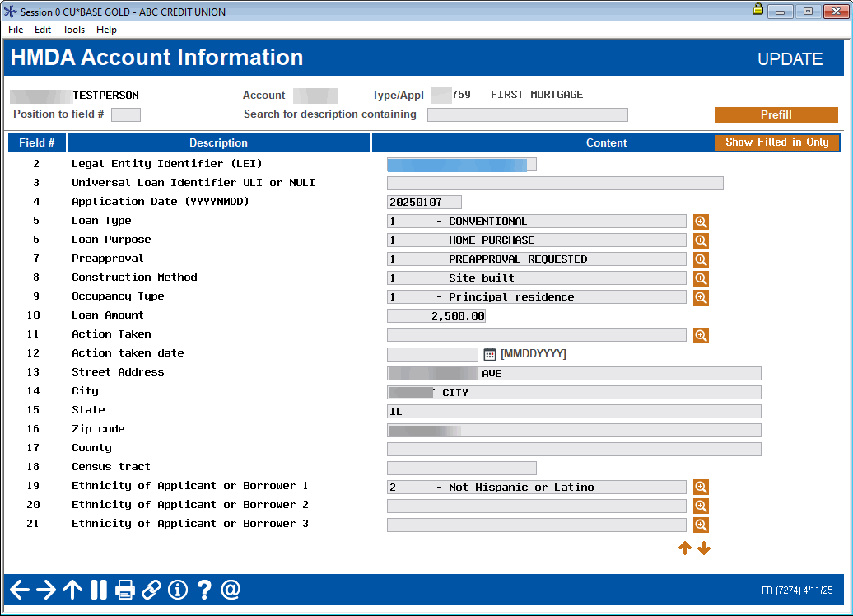853x616 pixels.
Task: Open the Loan Type lookup list
Action: 701,222
